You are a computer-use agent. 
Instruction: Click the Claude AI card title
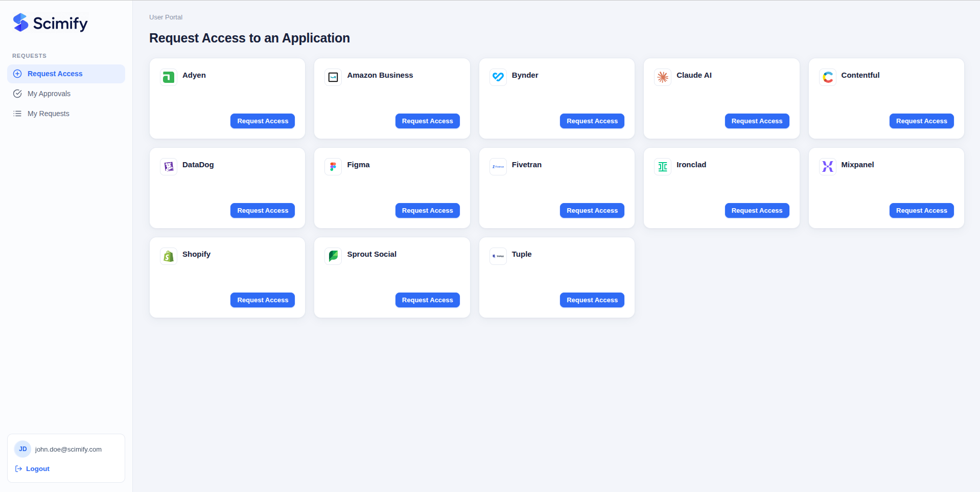coord(694,75)
